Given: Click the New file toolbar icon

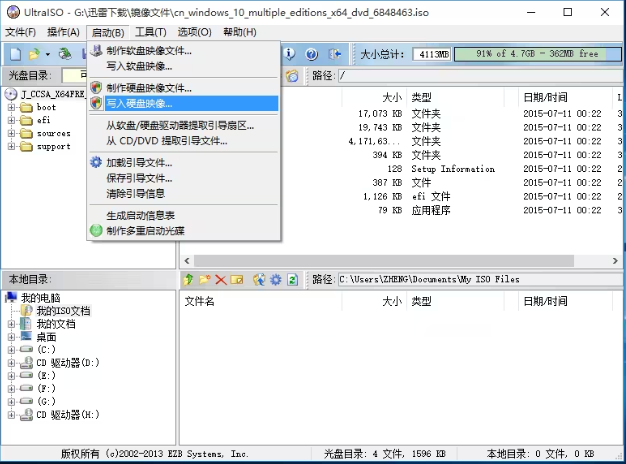Looking at the screenshot, I should 15,54.
